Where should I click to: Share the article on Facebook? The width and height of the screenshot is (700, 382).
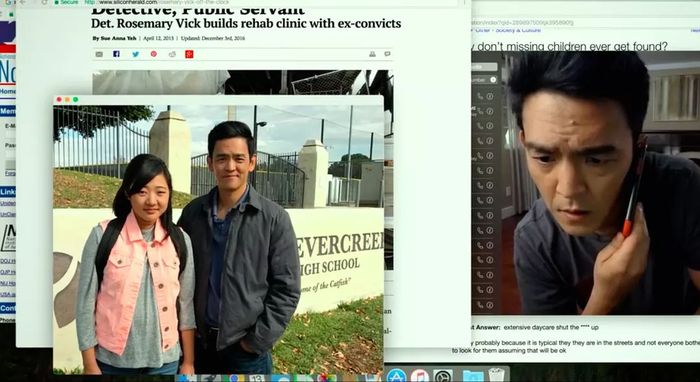coord(117,54)
